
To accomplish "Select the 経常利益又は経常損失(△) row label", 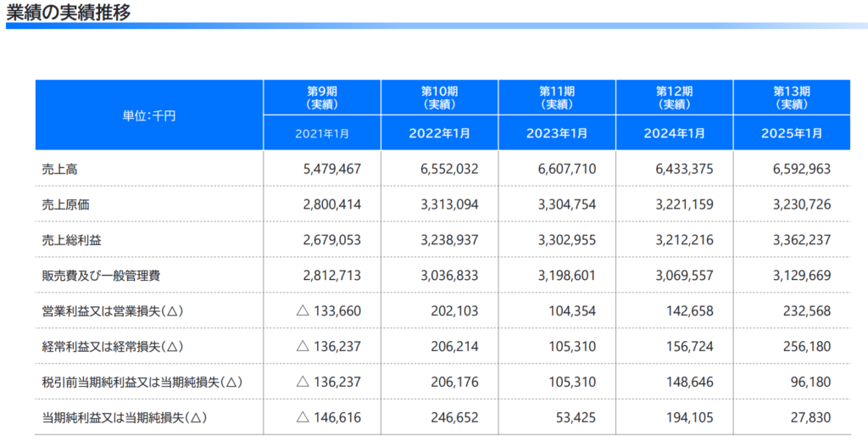I will pos(113,347).
